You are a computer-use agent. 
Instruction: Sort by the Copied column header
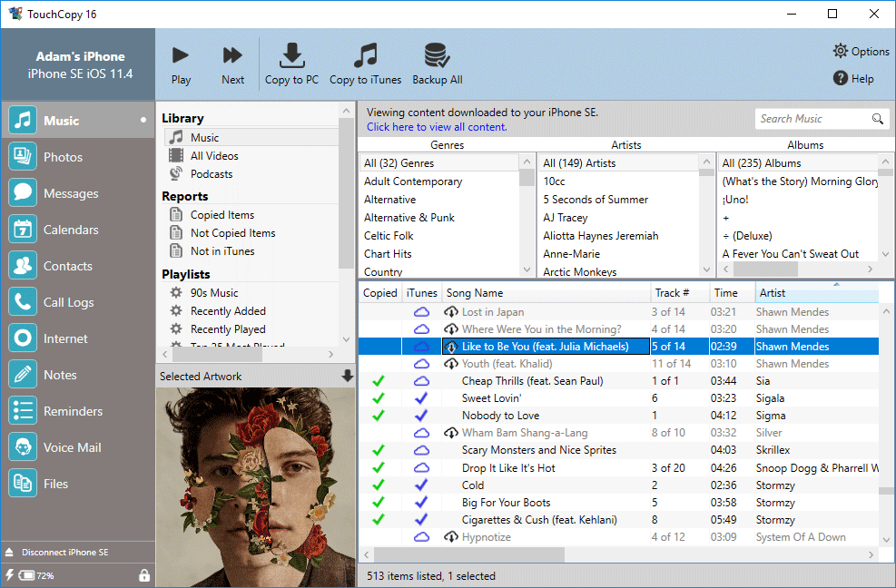(380, 292)
